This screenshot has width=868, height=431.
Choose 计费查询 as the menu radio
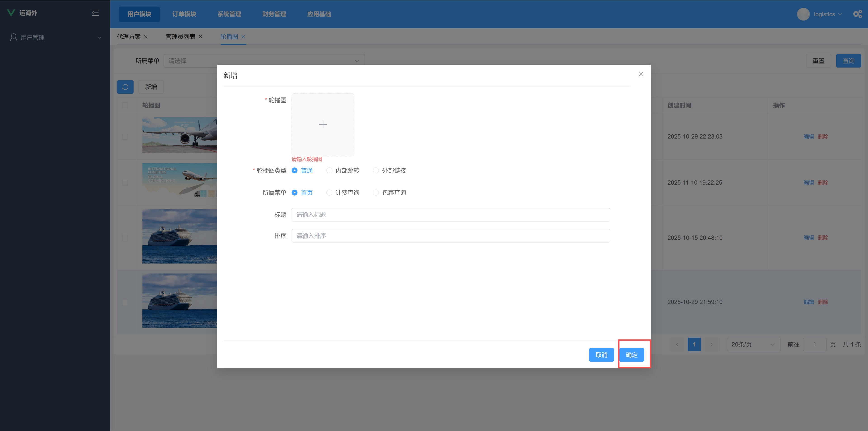click(x=329, y=192)
